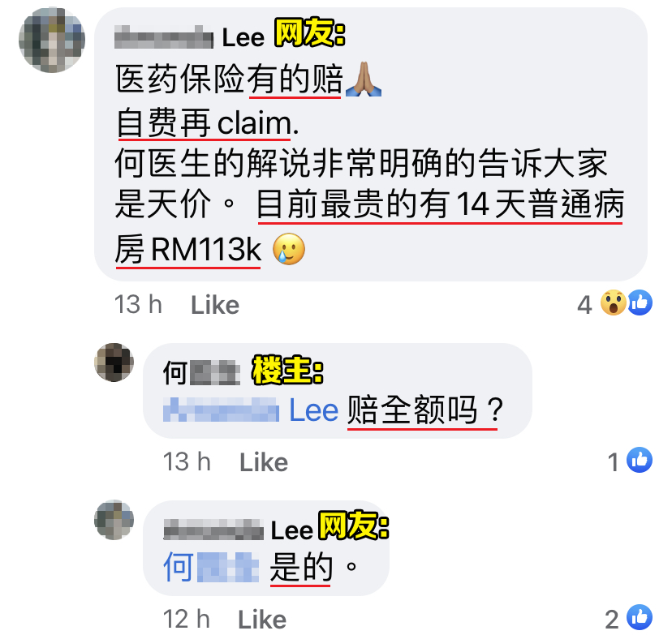Open the Lee author name in last reply

pos(238,530)
